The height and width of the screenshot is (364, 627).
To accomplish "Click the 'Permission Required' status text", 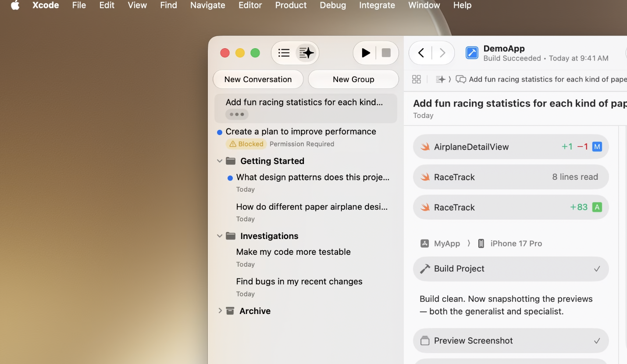I will click(x=302, y=144).
